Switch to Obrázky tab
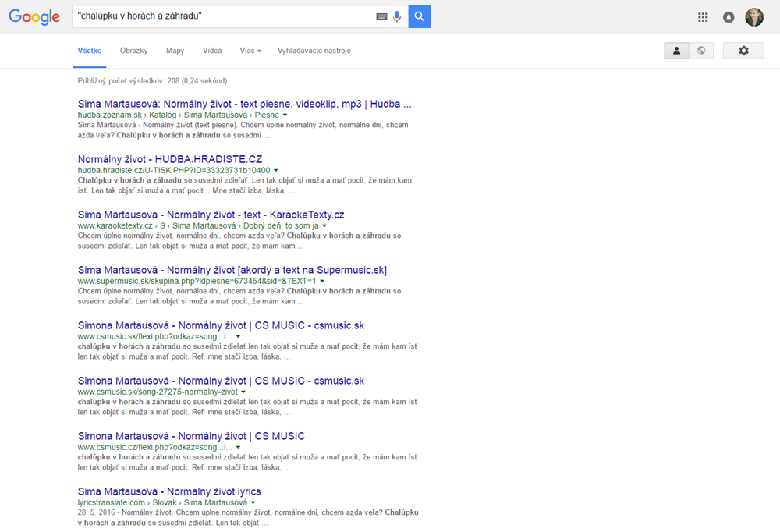This screenshot has height=532, width=780. click(x=134, y=51)
